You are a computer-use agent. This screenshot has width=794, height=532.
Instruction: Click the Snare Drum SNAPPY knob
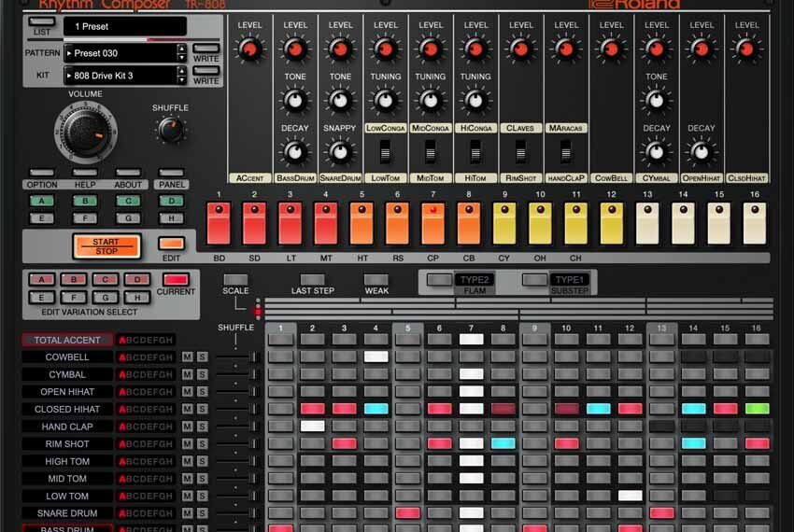(340, 152)
